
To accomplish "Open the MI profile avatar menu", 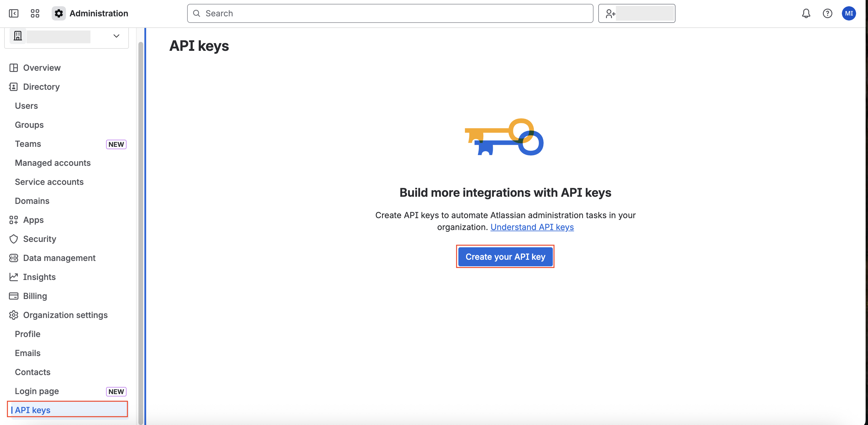I will point(848,13).
